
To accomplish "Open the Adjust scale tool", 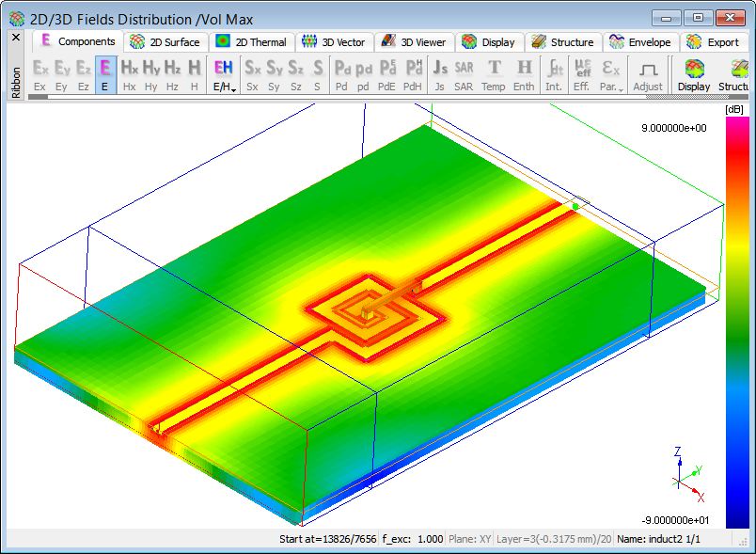I will pyautogui.click(x=648, y=74).
